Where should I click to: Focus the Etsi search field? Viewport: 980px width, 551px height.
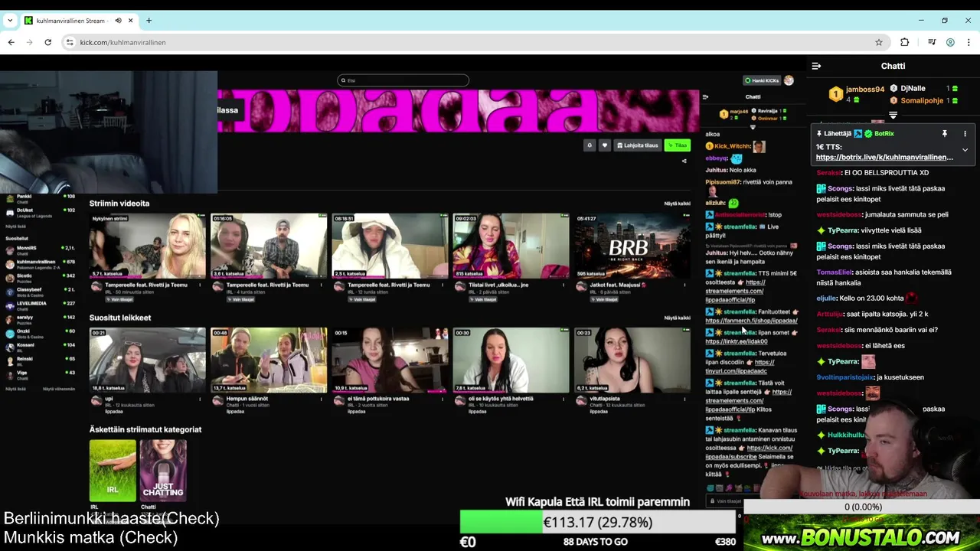(403, 80)
